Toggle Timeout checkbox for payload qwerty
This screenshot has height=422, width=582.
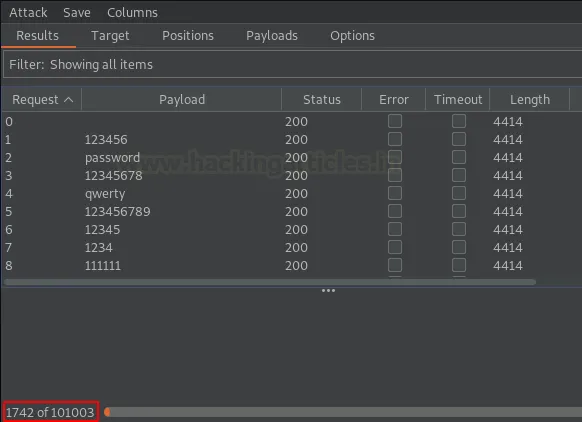pos(459,193)
